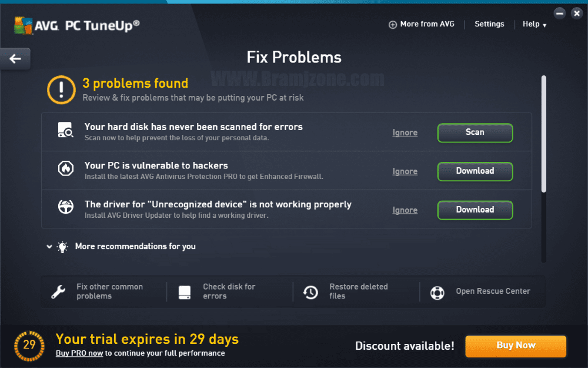This screenshot has height=368, width=588.
Task: Click the orange exclamation warning icon
Action: pyautogui.click(x=62, y=89)
